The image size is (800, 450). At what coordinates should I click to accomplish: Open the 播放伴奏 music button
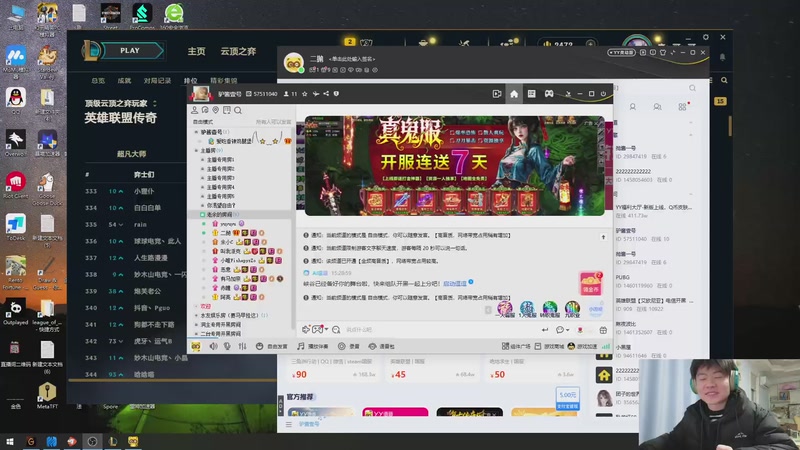click(313, 346)
